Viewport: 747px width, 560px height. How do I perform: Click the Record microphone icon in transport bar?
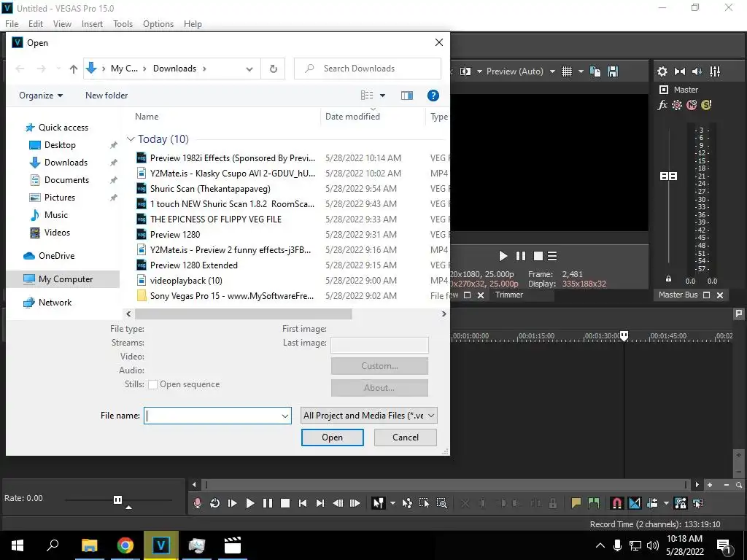[198, 503]
